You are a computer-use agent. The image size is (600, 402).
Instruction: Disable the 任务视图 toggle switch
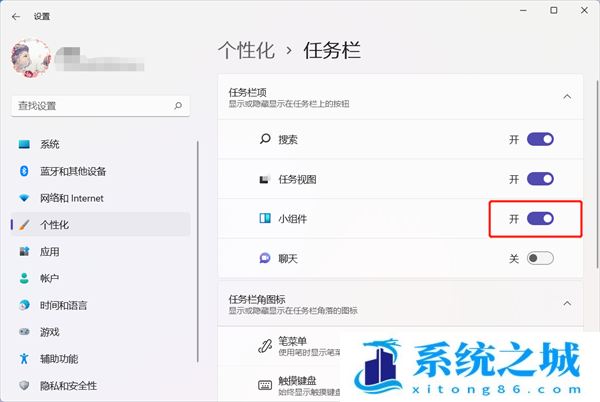point(540,179)
